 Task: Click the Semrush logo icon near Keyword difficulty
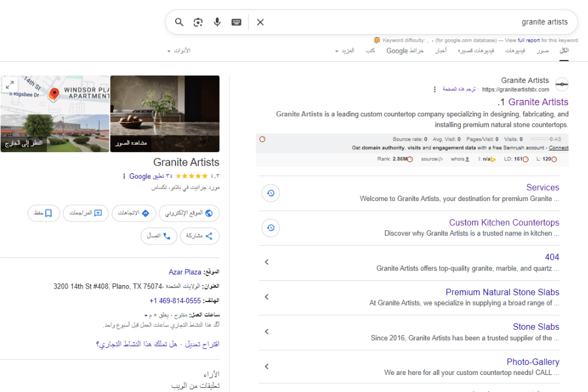coord(377,40)
